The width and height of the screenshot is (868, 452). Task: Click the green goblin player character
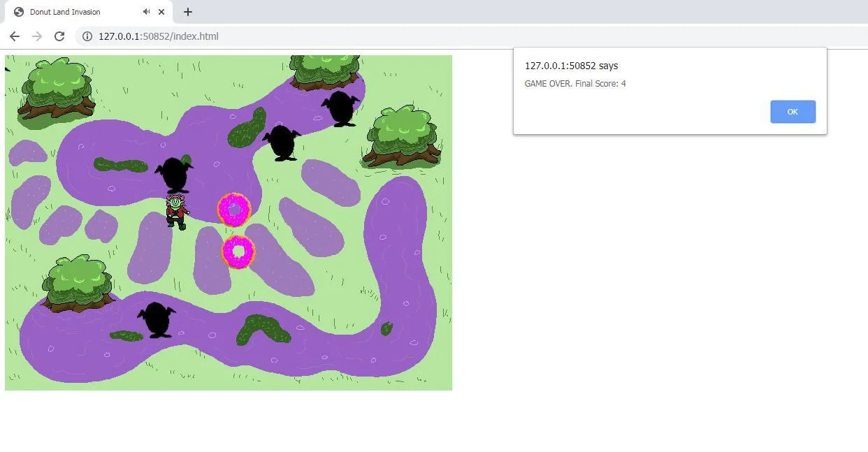click(x=177, y=212)
